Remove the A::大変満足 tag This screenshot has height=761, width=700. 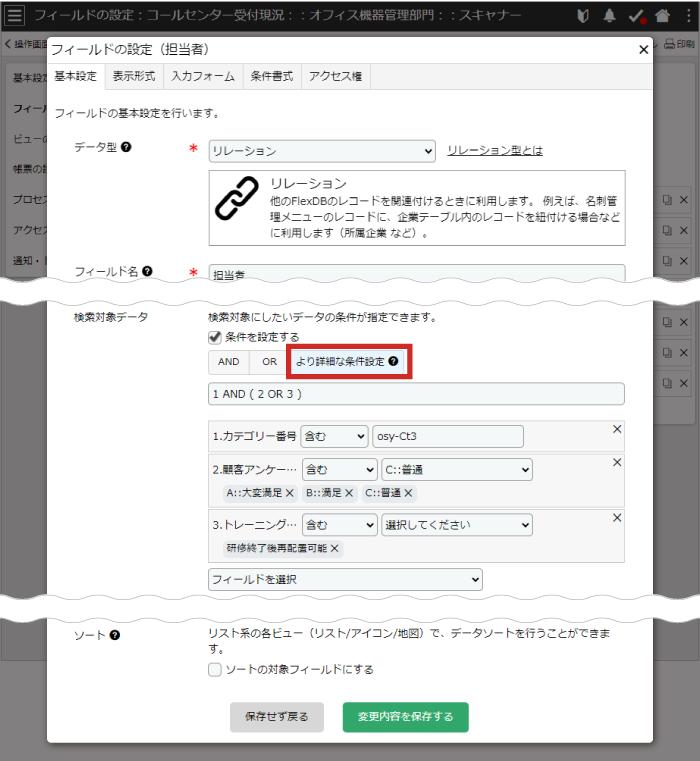click(x=289, y=493)
